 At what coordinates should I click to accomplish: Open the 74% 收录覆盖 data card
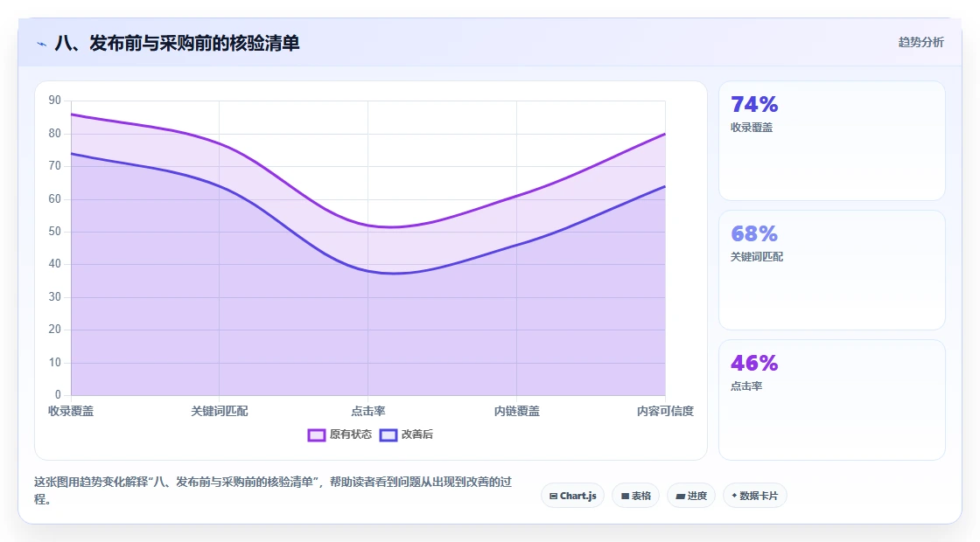click(832, 141)
